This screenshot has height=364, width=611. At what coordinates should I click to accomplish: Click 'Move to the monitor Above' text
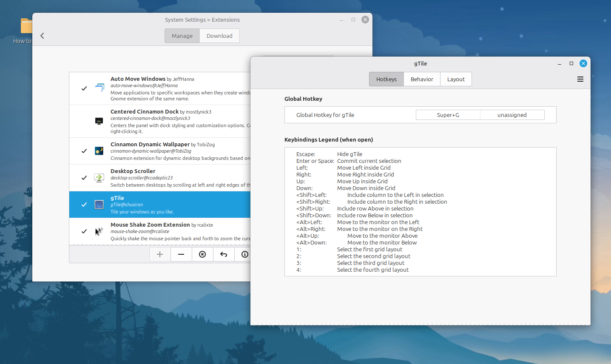coord(382,236)
